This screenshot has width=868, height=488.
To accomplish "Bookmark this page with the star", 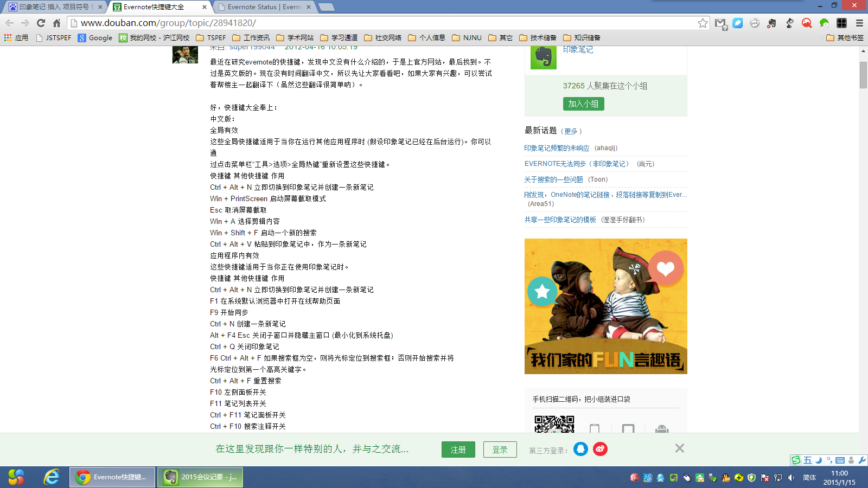I will [703, 23].
